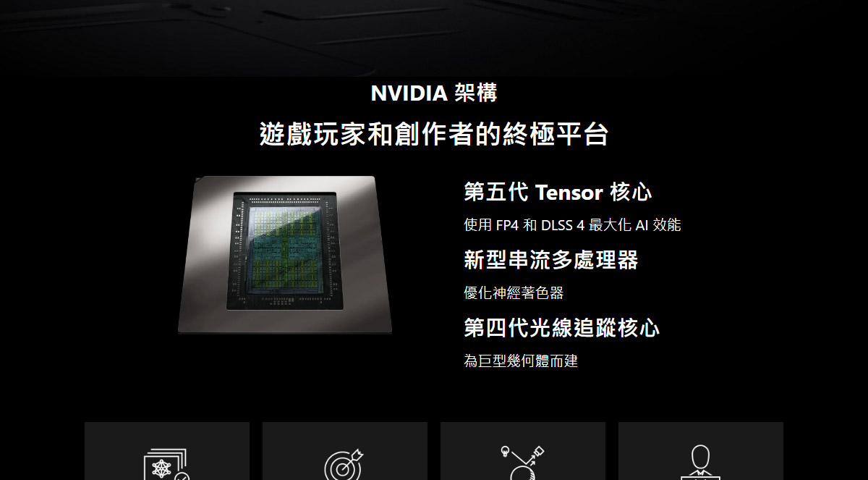This screenshot has height=480, width=868.
Task: Click the 遊戲玩家和創作者的終極平台 title
Action: click(434, 135)
